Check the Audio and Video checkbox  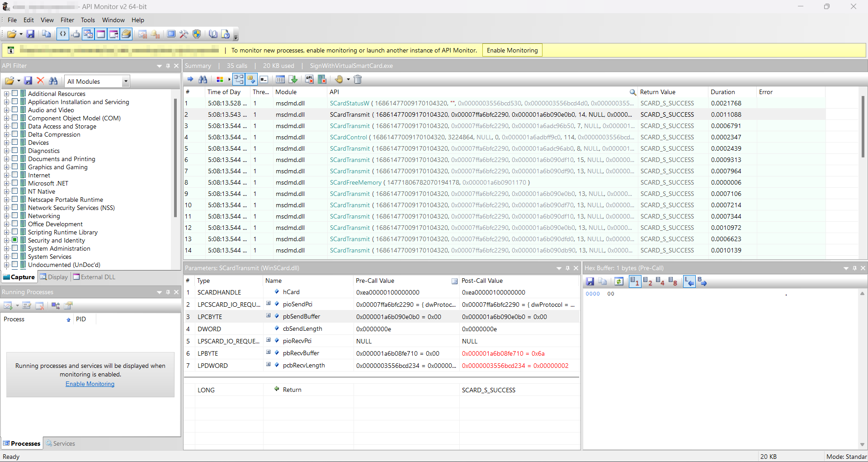(15, 110)
